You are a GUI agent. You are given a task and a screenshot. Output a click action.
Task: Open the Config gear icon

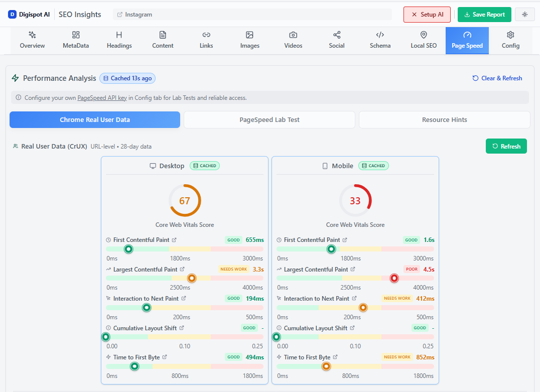click(510, 35)
